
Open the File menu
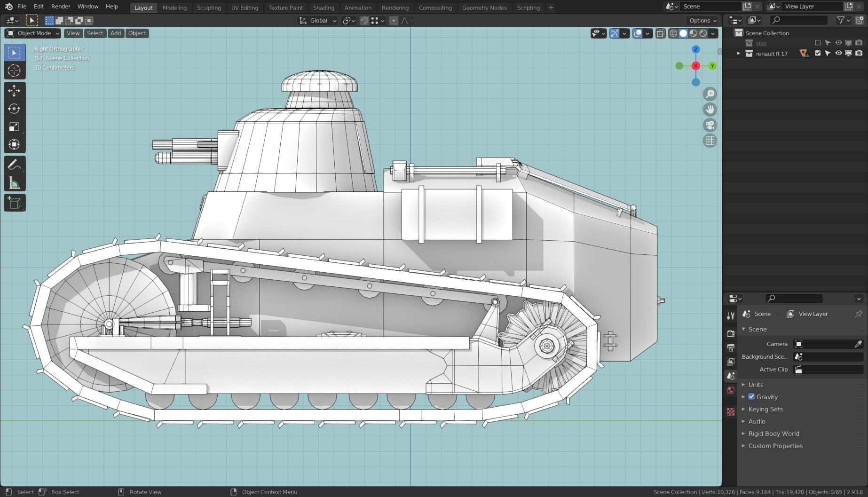point(22,7)
